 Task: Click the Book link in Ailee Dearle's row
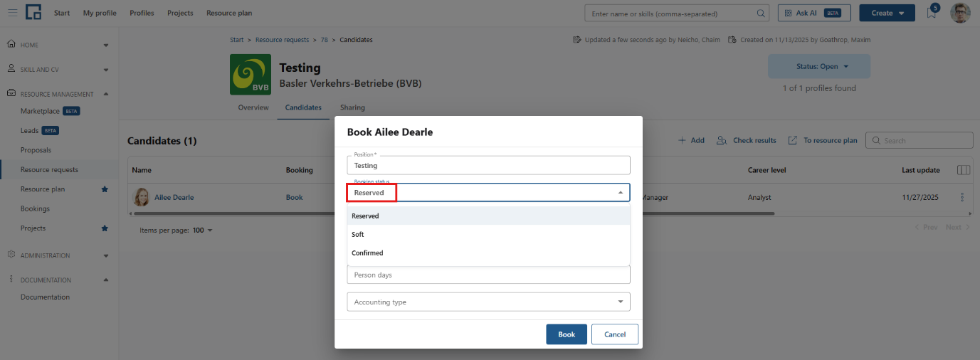click(295, 197)
